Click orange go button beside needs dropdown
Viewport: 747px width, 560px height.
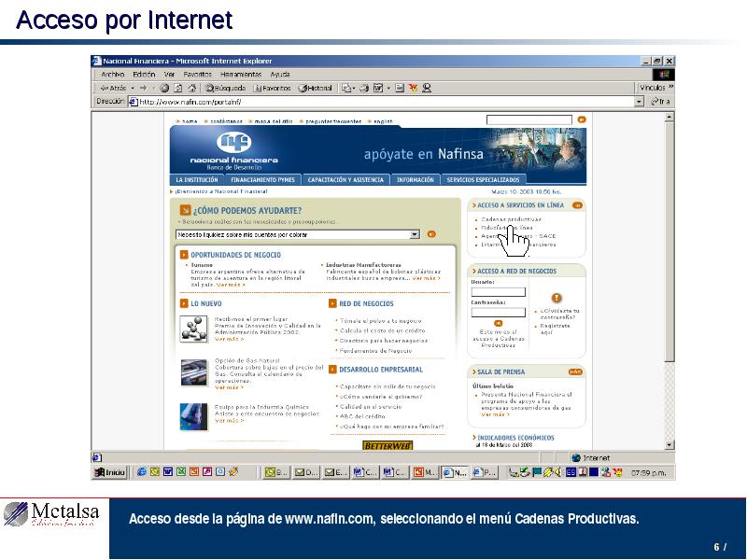[x=431, y=234]
